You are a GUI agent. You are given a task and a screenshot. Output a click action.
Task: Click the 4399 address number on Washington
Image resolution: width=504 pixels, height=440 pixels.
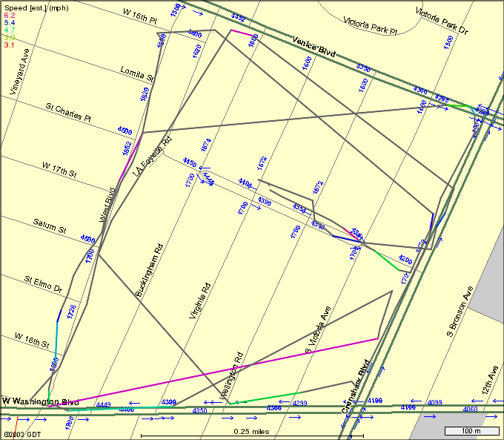(x=169, y=402)
